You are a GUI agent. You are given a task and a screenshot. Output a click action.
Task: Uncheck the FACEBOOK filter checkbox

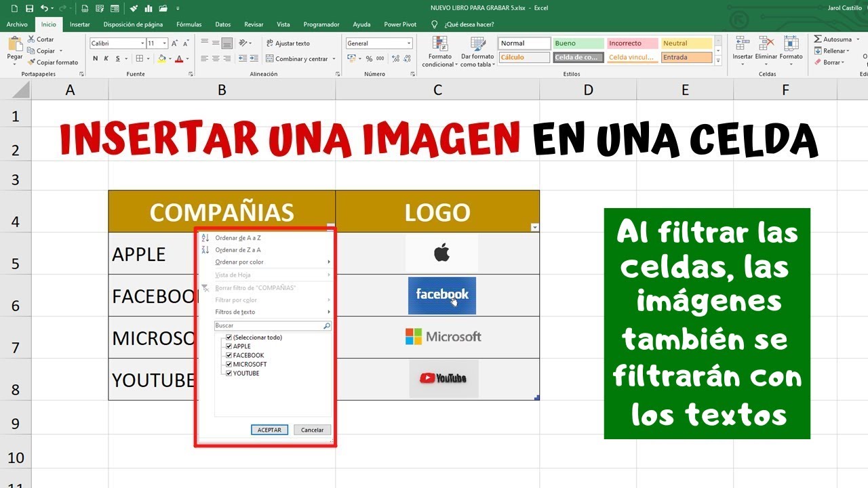pos(229,355)
